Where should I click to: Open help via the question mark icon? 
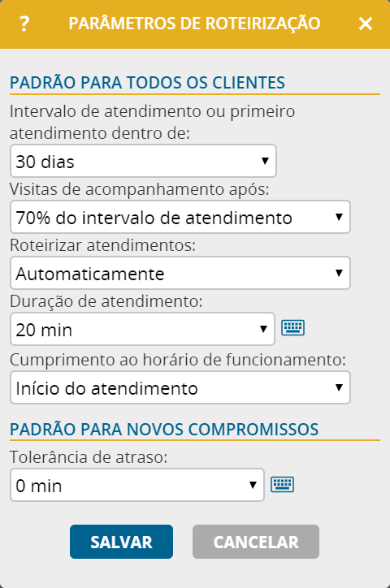coord(24,24)
